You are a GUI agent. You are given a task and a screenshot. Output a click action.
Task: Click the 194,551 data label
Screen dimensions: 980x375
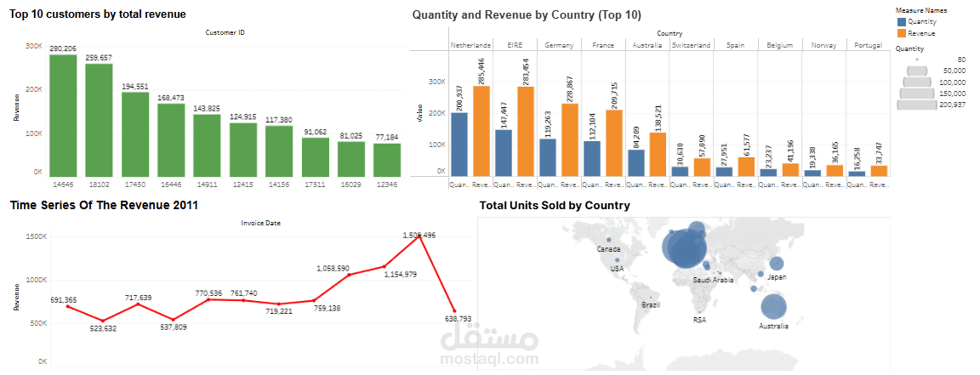135,86
